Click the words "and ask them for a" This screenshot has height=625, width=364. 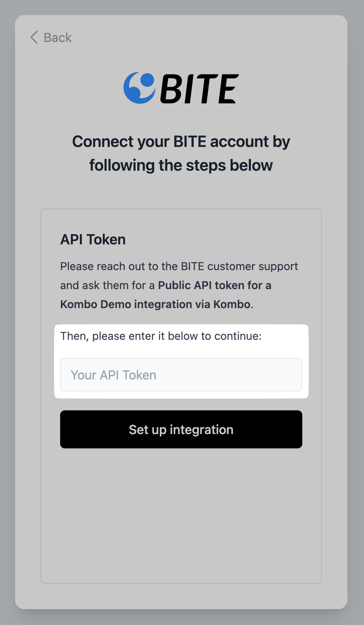(107, 286)
